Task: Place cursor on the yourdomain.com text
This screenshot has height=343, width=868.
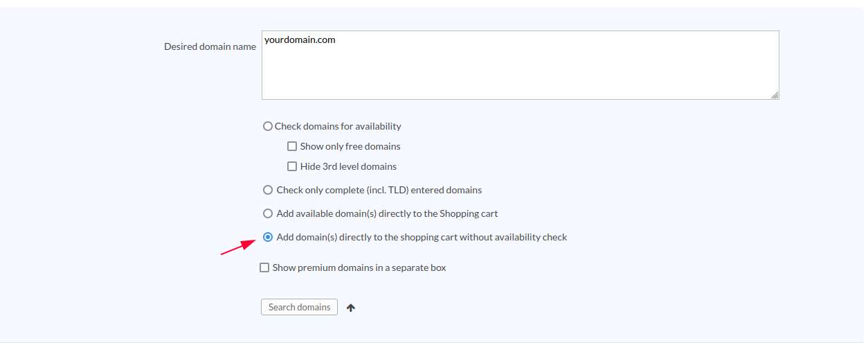Action: pyautogui.click(x=300, y=40)
